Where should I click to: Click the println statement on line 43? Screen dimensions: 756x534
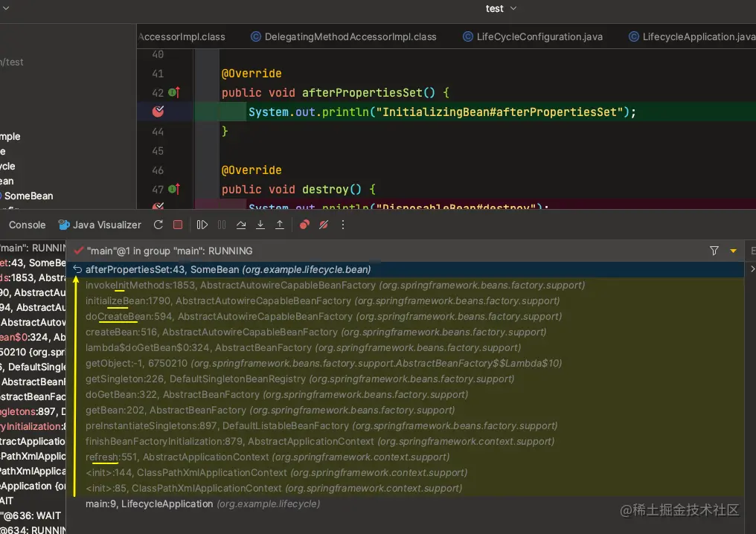[442, 112]
